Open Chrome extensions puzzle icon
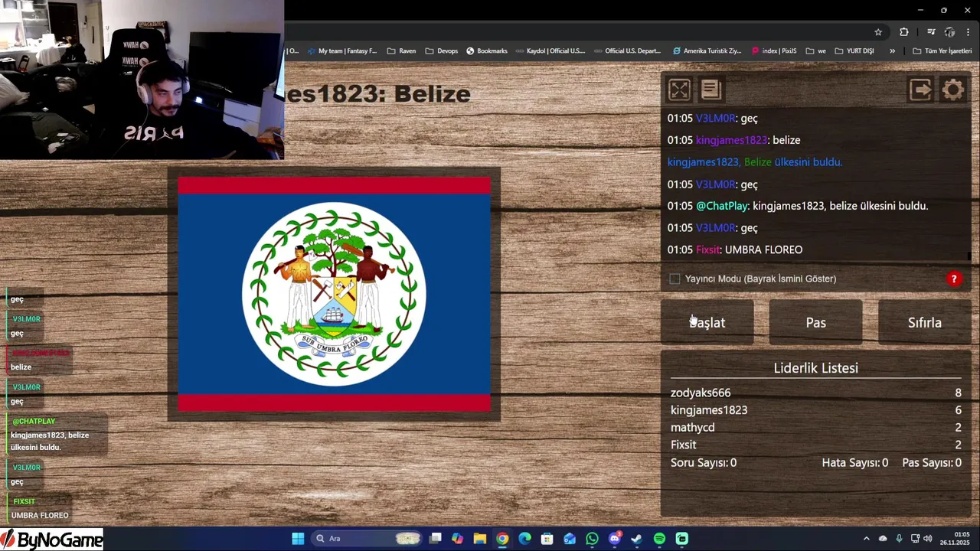Viewport: 980px width, 551px height. (x=904, y=32)
